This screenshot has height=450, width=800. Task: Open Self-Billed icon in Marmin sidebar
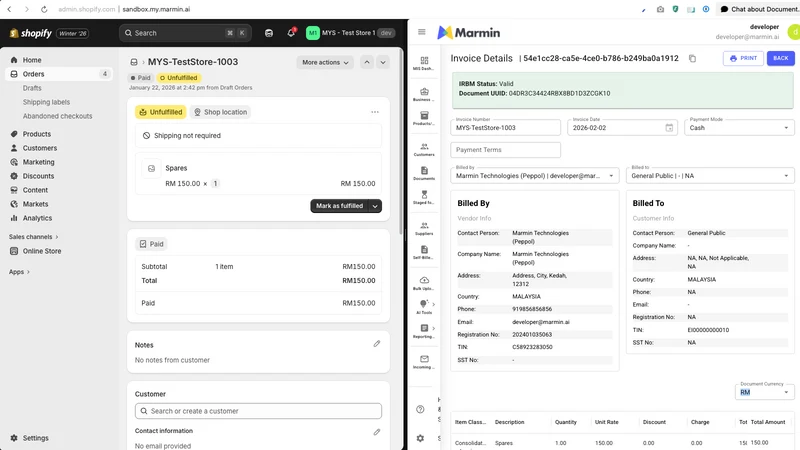coord(424,252)
